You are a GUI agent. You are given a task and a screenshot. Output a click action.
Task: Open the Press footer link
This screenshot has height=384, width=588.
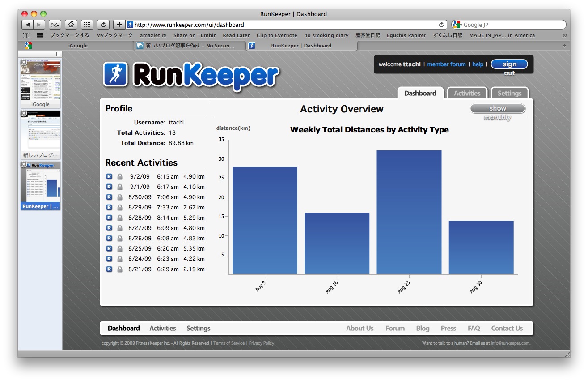448,328
